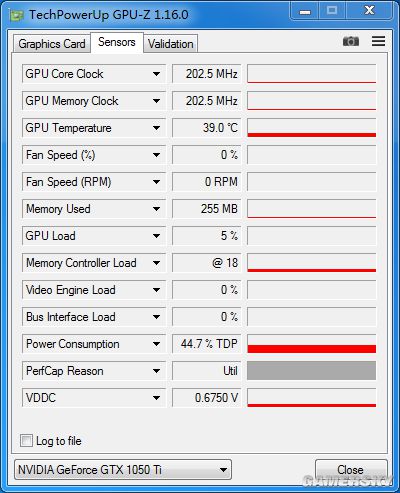Expand the GPU Core Clock dropdown arrow

pos(156,74)
